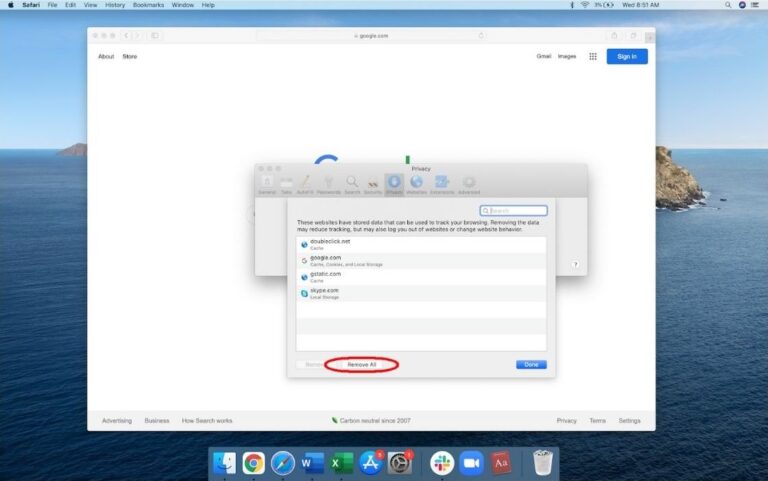
Task: Click the Safari forward arrow
Action: (137, 36)
